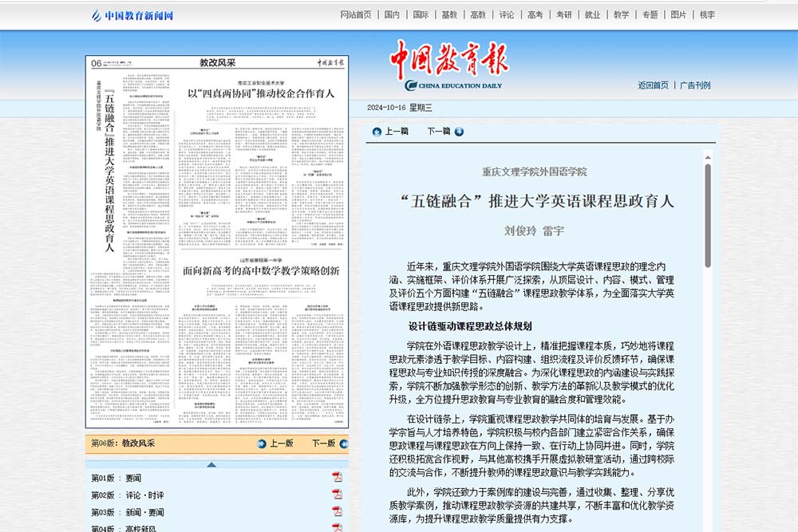Viewport: 798px width, 532px height.
Task: Click the previous article (上一篇) arrow icon
Action: point(377,132)
